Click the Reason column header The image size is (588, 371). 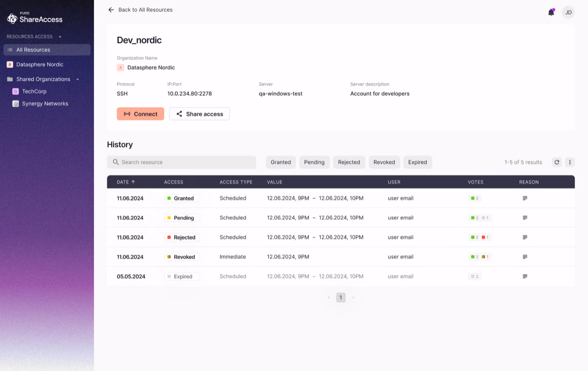529,182
